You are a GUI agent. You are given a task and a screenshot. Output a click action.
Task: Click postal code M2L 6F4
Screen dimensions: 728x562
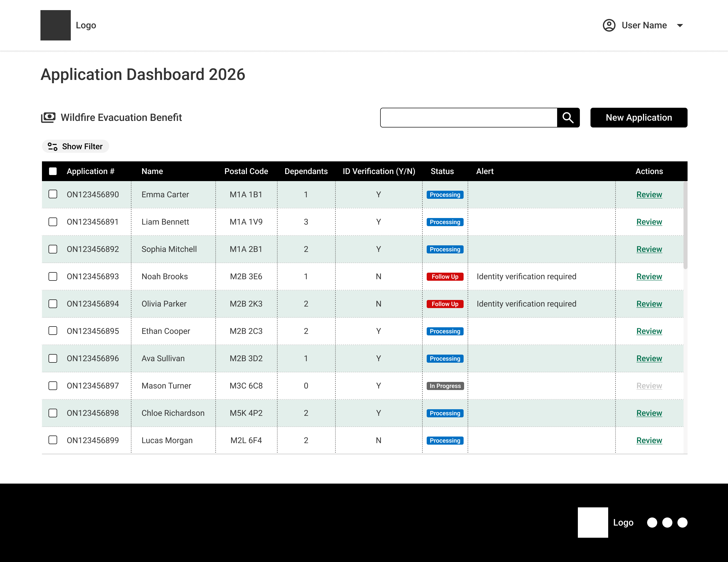tap(246, 441)
